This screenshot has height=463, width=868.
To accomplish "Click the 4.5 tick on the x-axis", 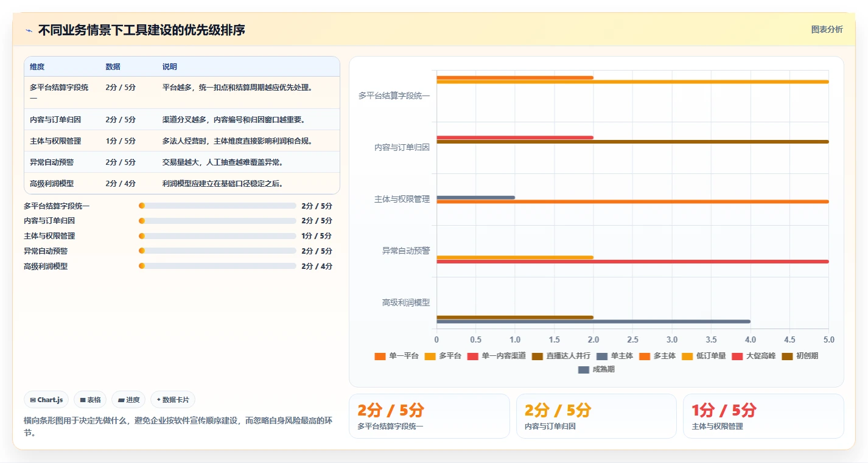I will click(x=789, y=339).
